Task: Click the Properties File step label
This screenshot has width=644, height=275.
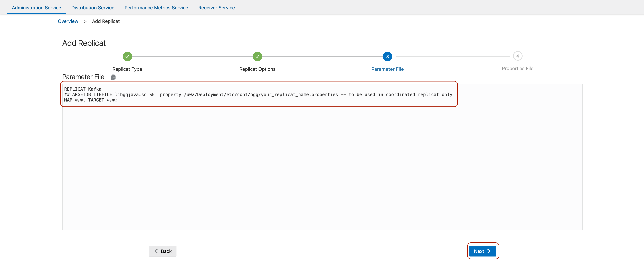Action: 517,68
